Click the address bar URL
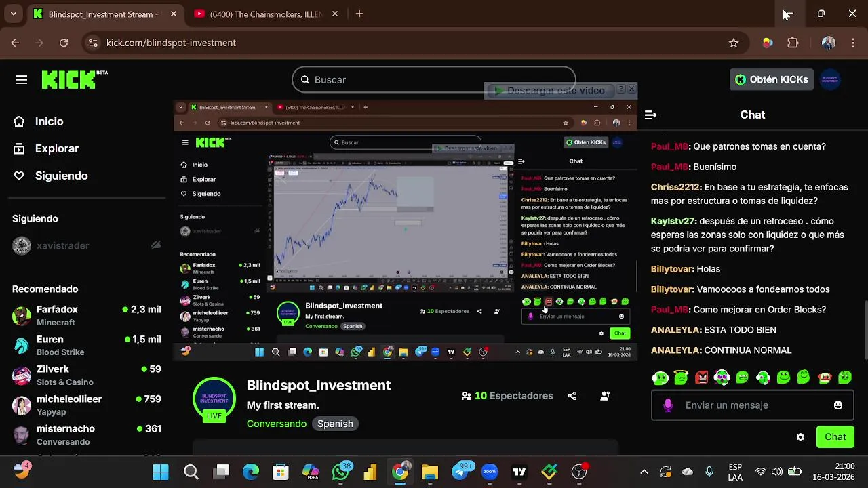 [171, 43]
